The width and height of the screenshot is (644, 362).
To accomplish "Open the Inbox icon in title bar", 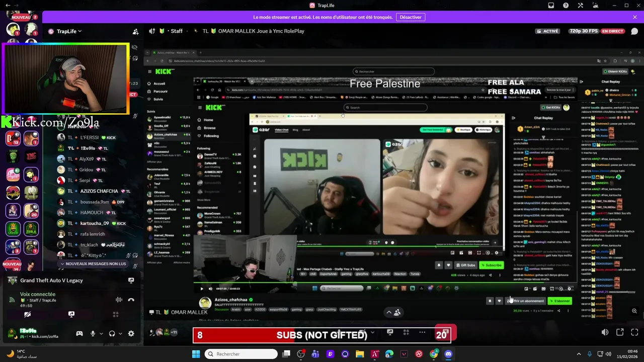I will click(551, 6).
